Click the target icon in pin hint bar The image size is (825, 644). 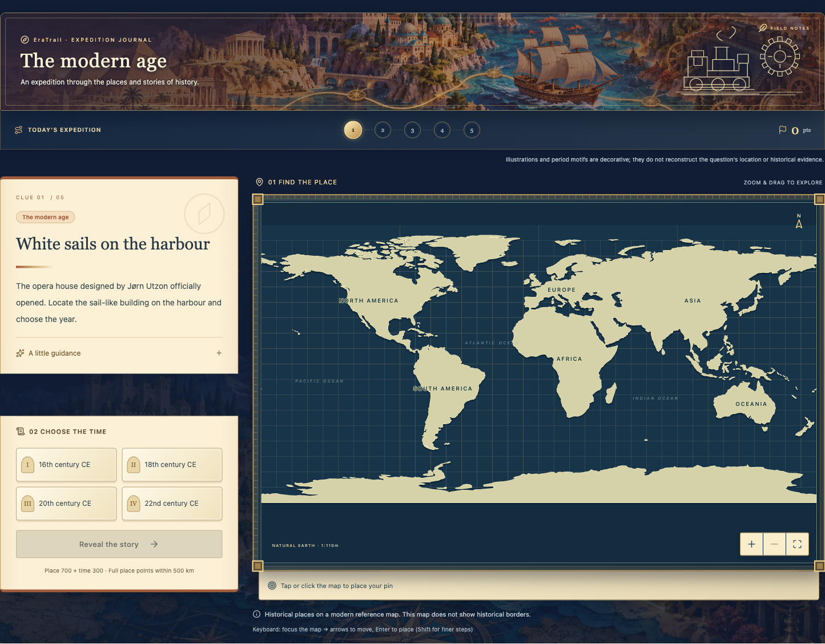[x=272, y=586]
